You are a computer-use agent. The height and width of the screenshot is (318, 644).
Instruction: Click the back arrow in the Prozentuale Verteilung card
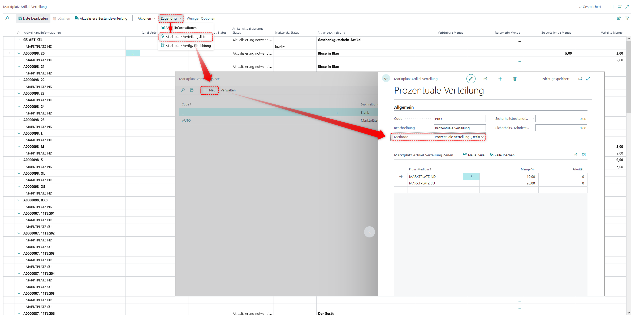[386, 78]
